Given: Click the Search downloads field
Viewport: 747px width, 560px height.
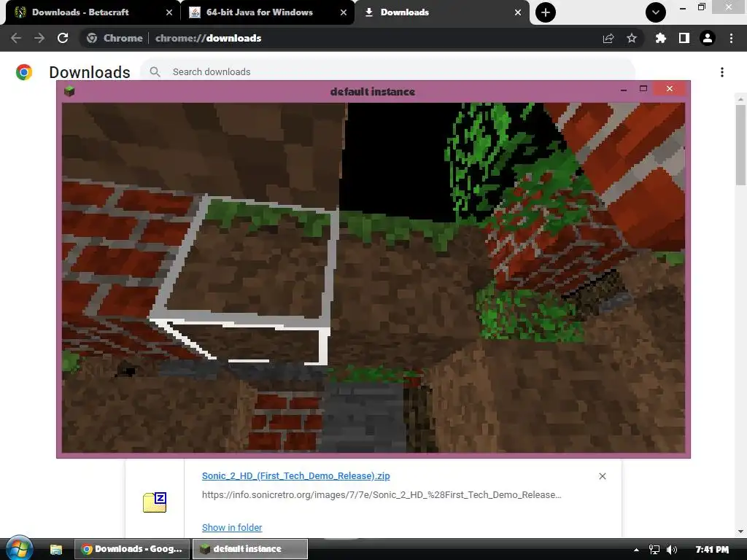Looking at the screenshot, I should [387, 71].
